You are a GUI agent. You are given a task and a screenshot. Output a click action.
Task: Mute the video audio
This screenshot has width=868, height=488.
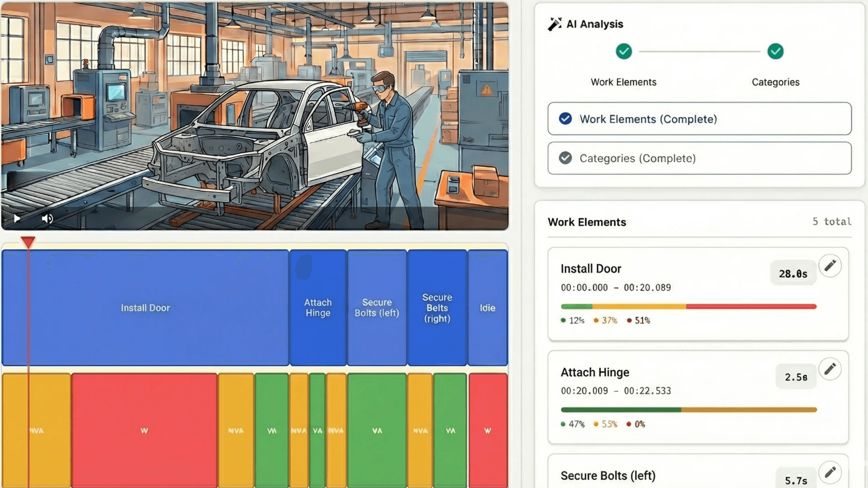pos(47,218)
